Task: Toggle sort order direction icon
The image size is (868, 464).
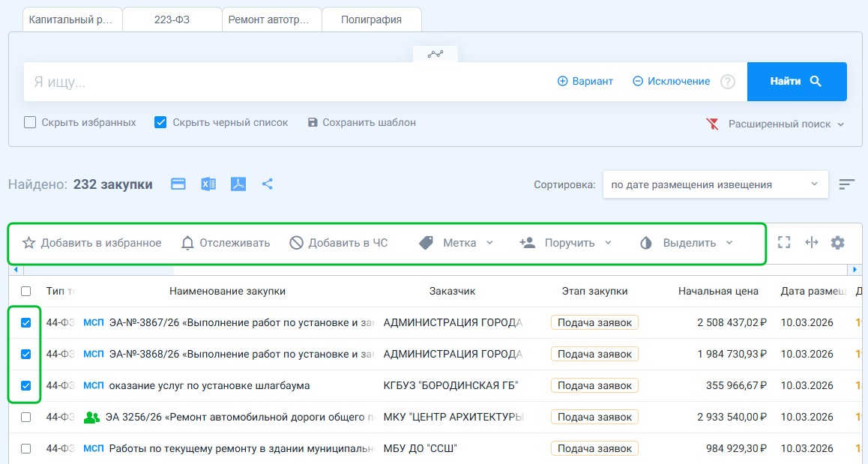Action: coord(846,184)
